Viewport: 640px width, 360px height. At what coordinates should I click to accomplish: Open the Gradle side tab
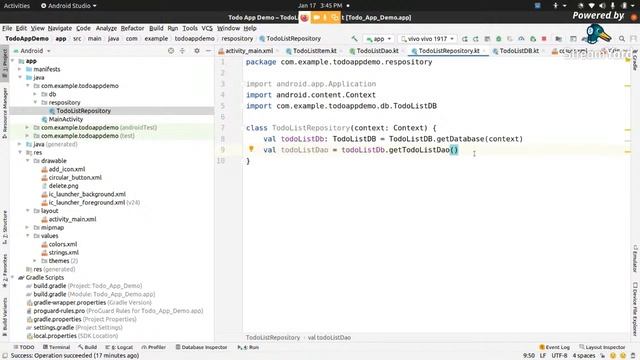(x=635, y=60)
